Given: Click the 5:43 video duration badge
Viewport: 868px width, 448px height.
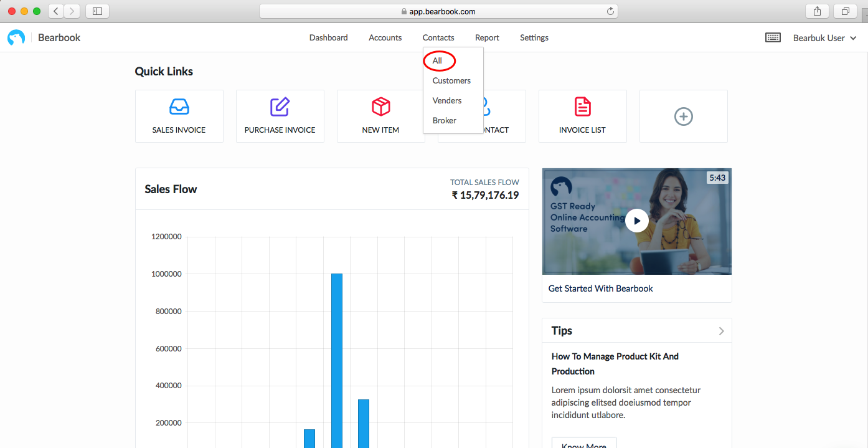Looking at the screenshot, I should click(x=717, y=178).
